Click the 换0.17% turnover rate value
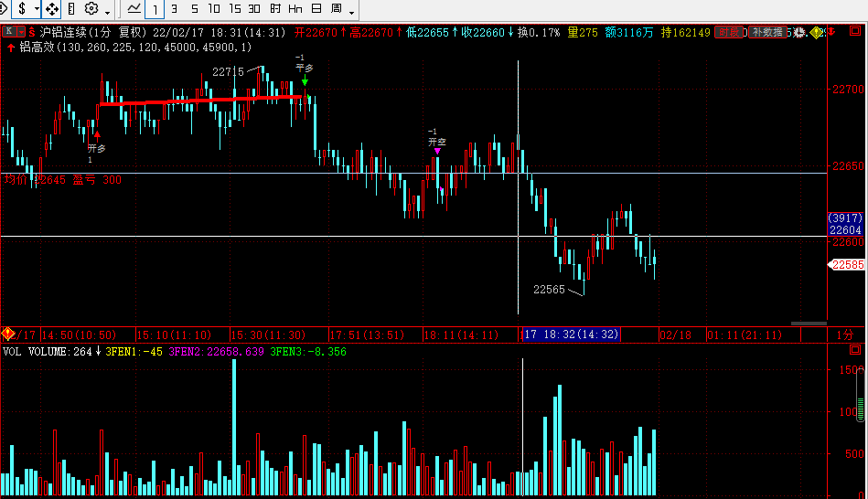Image resolution: width=868 pixels, height=499 pixels. pos(539,32)
